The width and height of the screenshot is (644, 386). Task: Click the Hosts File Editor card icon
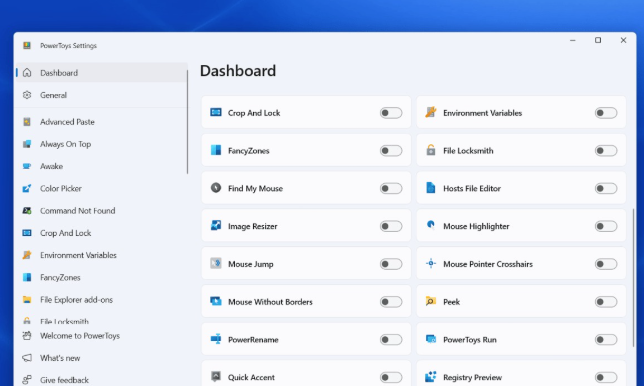(x=431, y=188)
